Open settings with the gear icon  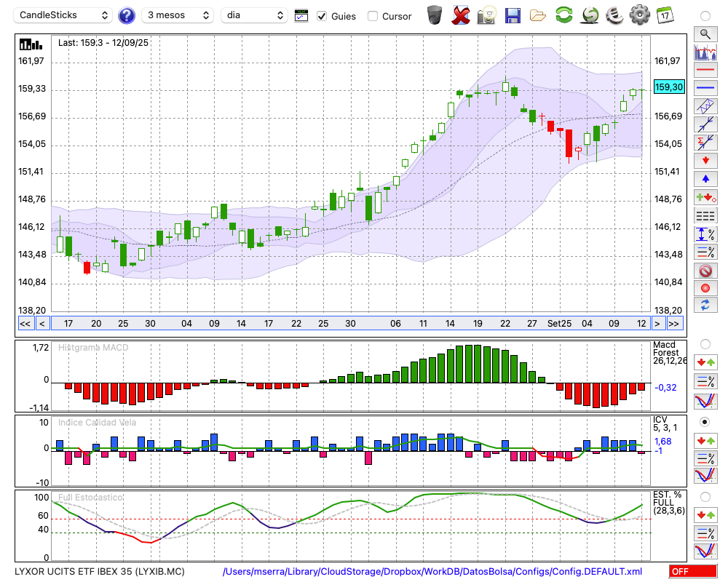639,15
